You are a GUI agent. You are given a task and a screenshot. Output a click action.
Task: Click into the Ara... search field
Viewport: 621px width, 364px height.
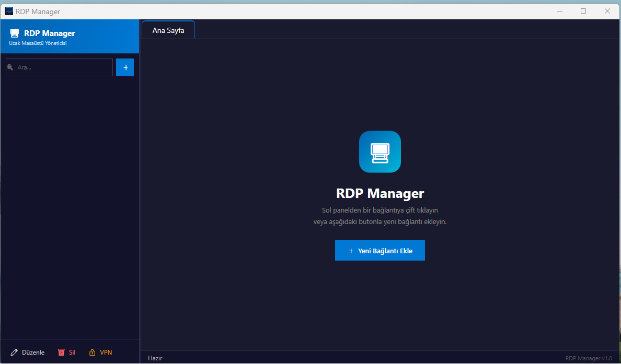[60, 67]
